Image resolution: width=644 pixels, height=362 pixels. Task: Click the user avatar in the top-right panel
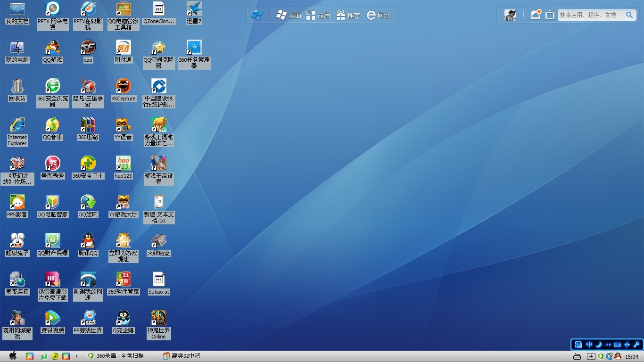click(510, 15)
